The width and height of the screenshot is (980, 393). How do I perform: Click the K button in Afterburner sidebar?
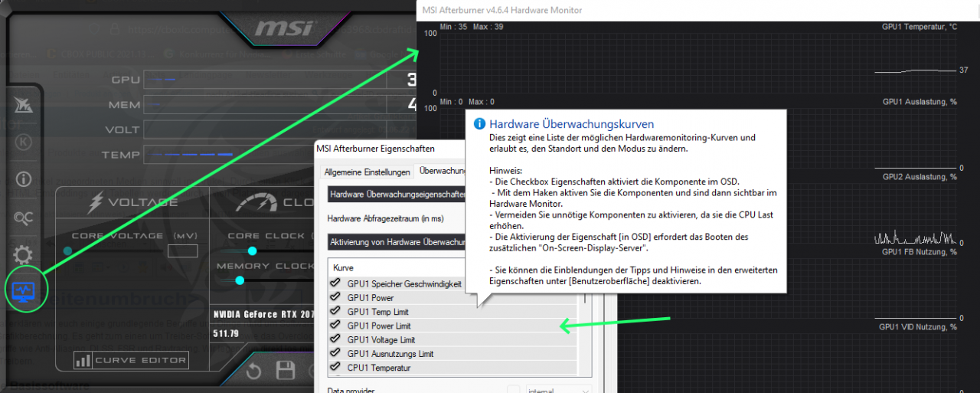24,143
